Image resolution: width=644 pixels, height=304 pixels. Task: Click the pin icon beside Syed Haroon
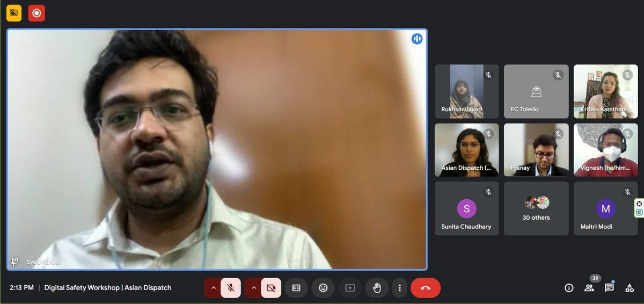[x=14, y=262]
